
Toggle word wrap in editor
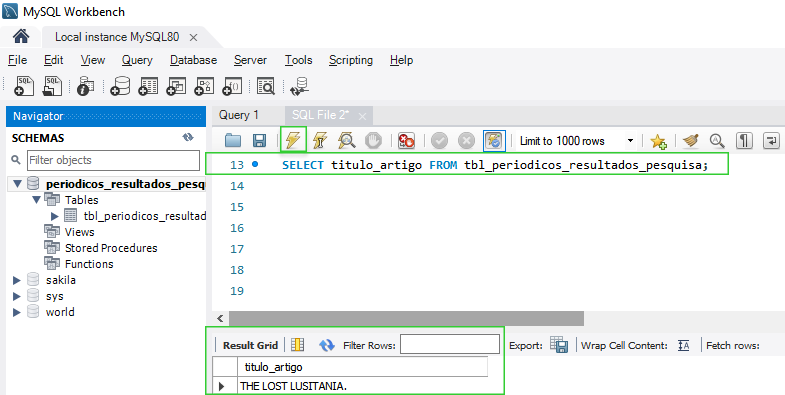(771, 141)
